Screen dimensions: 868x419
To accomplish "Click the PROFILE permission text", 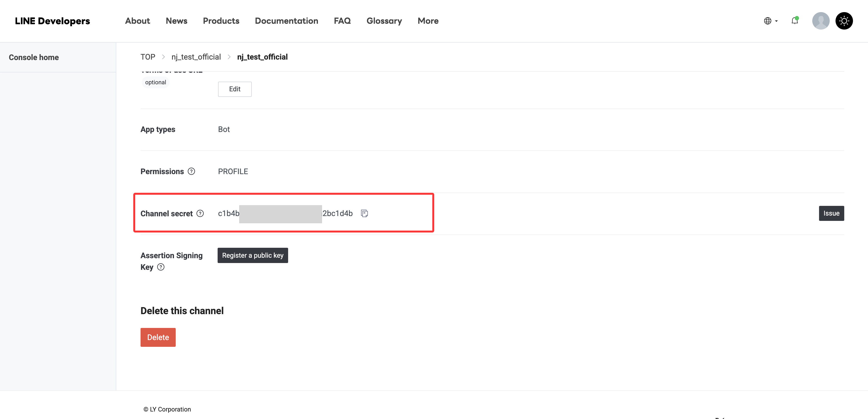I will point(233,171).
